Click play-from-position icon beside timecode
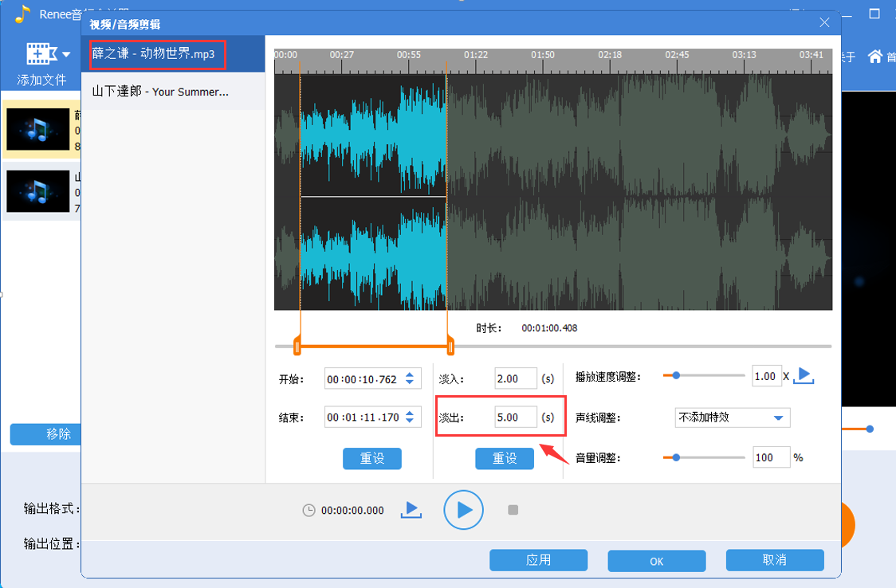Viewport: 896px width, 588px height. tap(411, 509)
